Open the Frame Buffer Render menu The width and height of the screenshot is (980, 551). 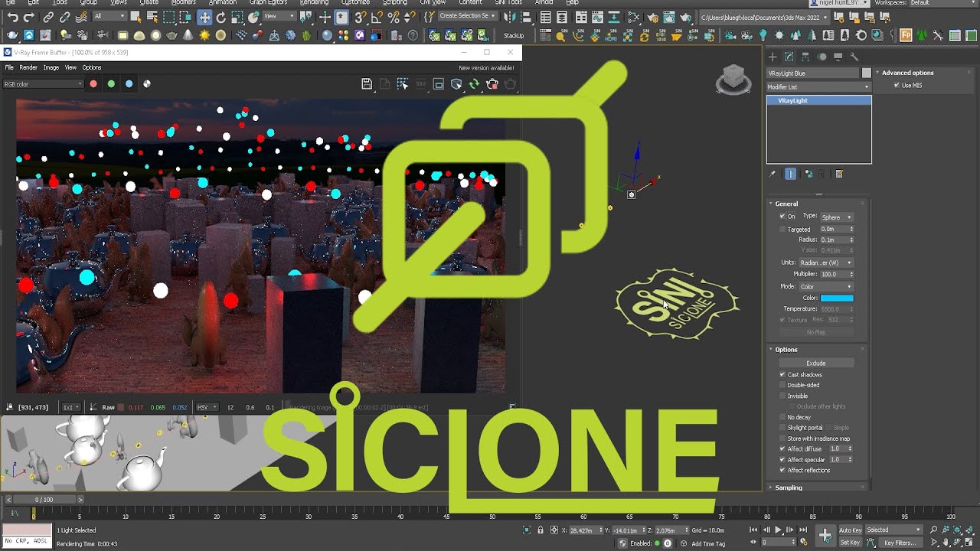point(28,67)
